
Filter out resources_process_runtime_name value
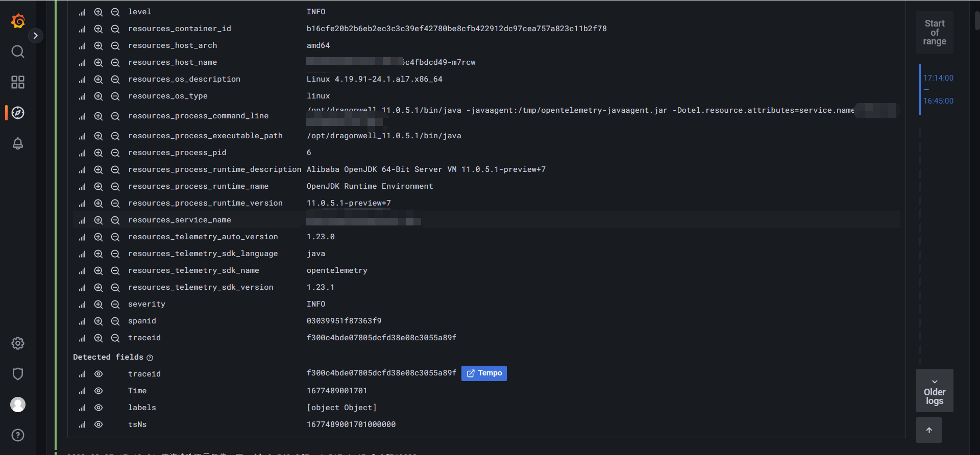[x=115, y=186]
